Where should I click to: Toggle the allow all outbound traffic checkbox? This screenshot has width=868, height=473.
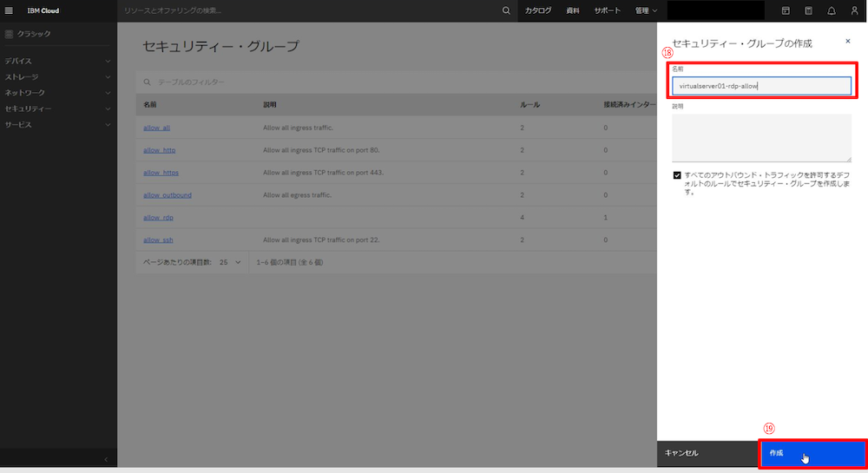point(677,174)
